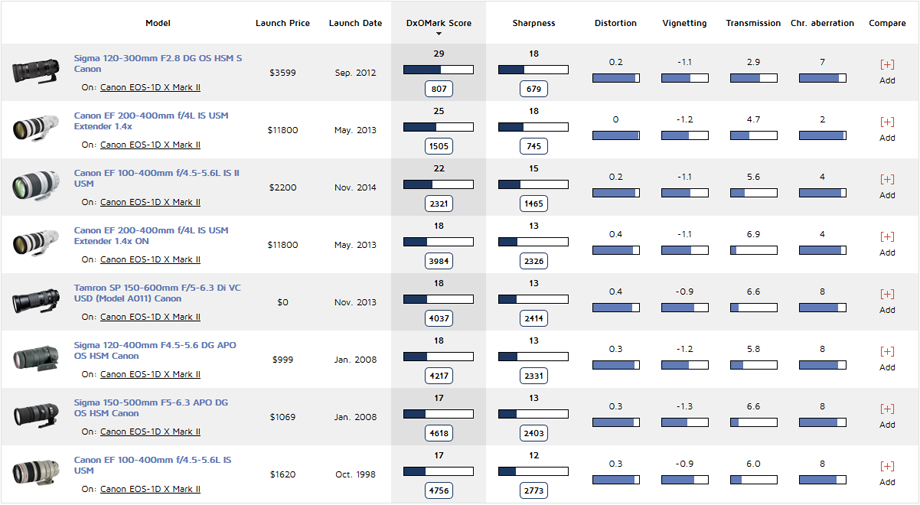Click rank badge 807
Viewport: 920px width, 505px height.
coord(438,89)
